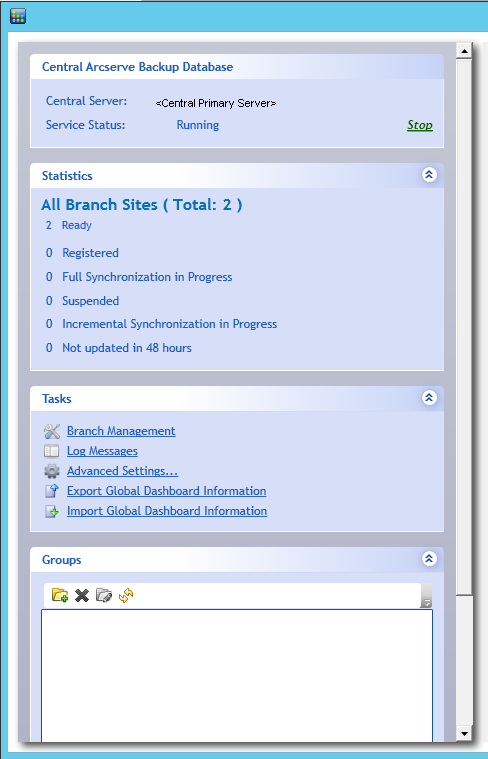Click the delete group X icon
The height and width of the screenshot is (759, 488).
click(82, 595)
